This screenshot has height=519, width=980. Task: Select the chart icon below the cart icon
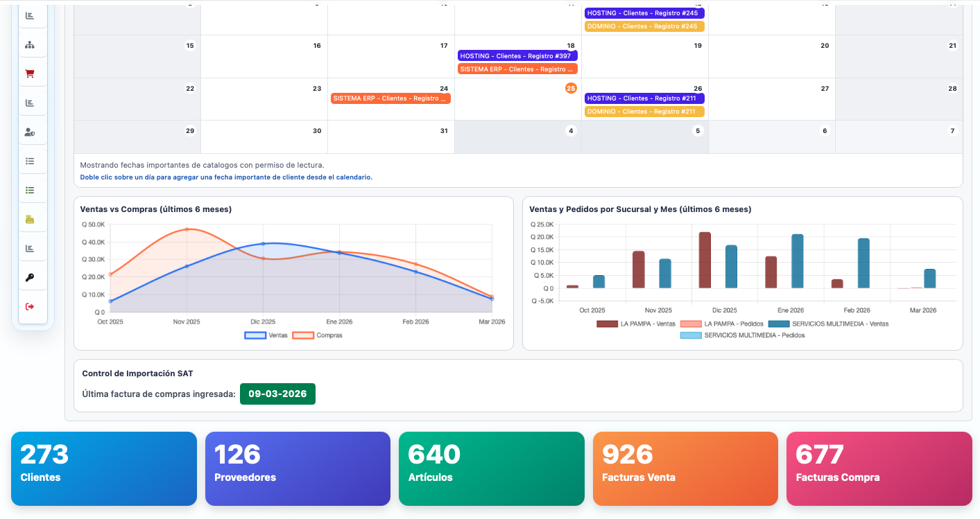click(31, 101)
